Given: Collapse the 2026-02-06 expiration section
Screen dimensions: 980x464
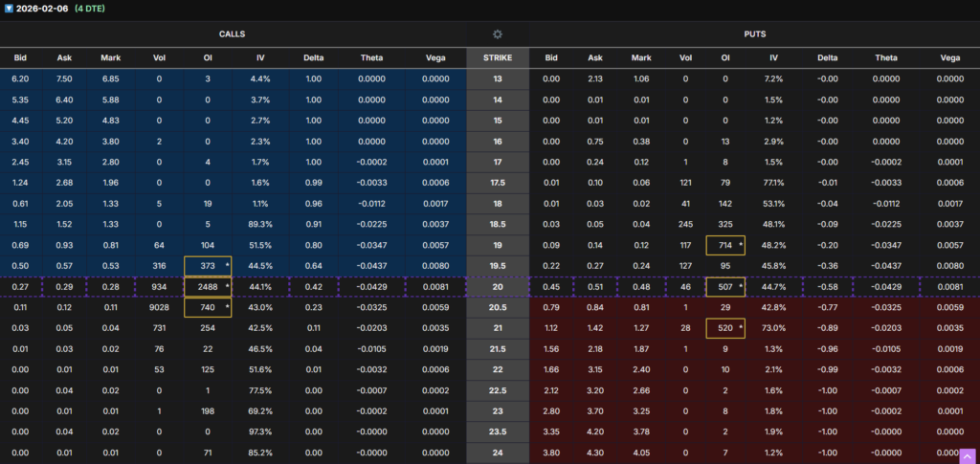Looking at the screenshot, I should click(x=9, y=8).
